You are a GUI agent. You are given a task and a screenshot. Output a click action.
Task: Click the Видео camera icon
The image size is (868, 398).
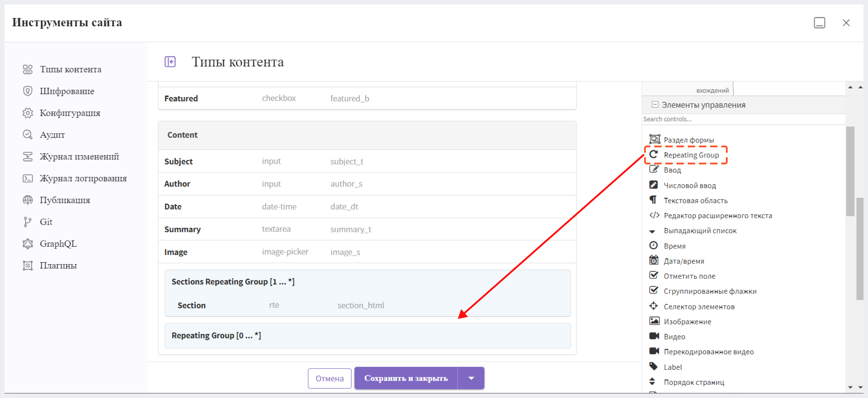click(654, 336)
